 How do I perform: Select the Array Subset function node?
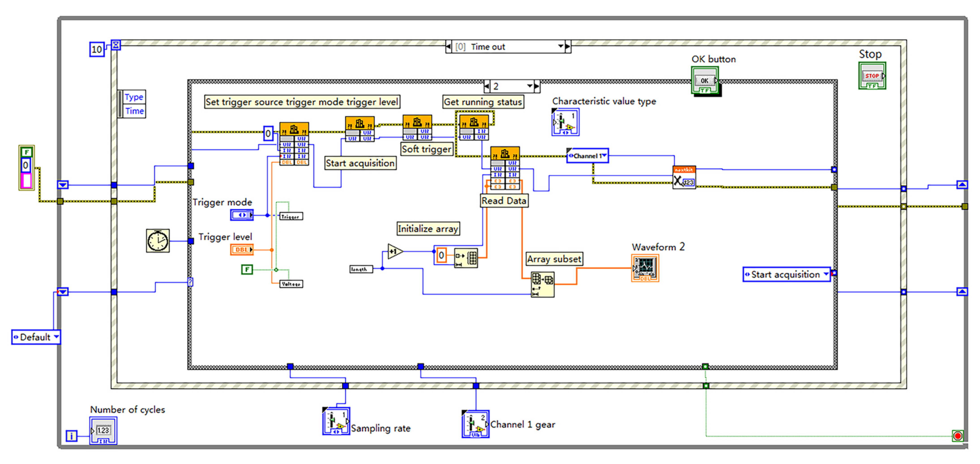543,284
